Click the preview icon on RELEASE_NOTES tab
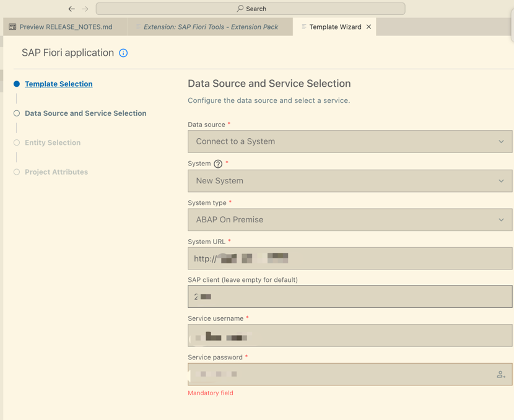The height and width of the screenshot is (420, 514). click(12, 27)
